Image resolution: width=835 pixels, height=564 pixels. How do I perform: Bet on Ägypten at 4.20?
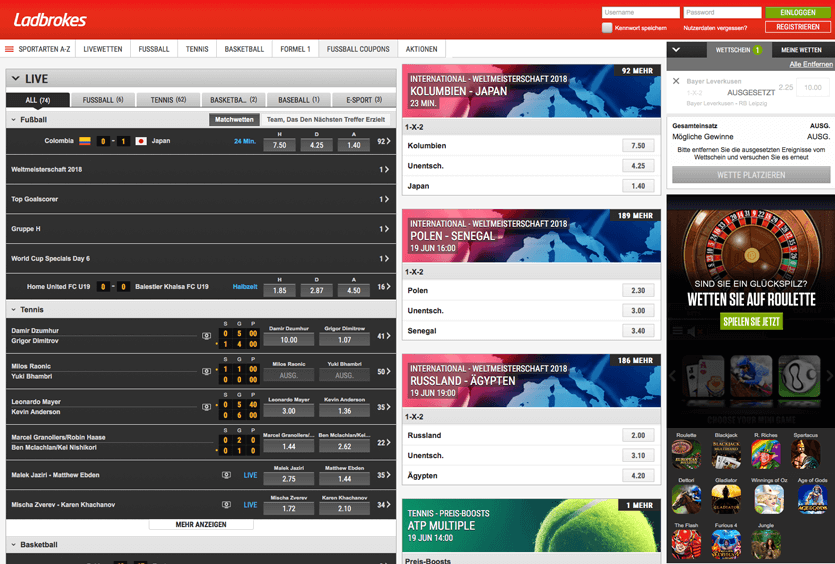(x=638, y=476)
